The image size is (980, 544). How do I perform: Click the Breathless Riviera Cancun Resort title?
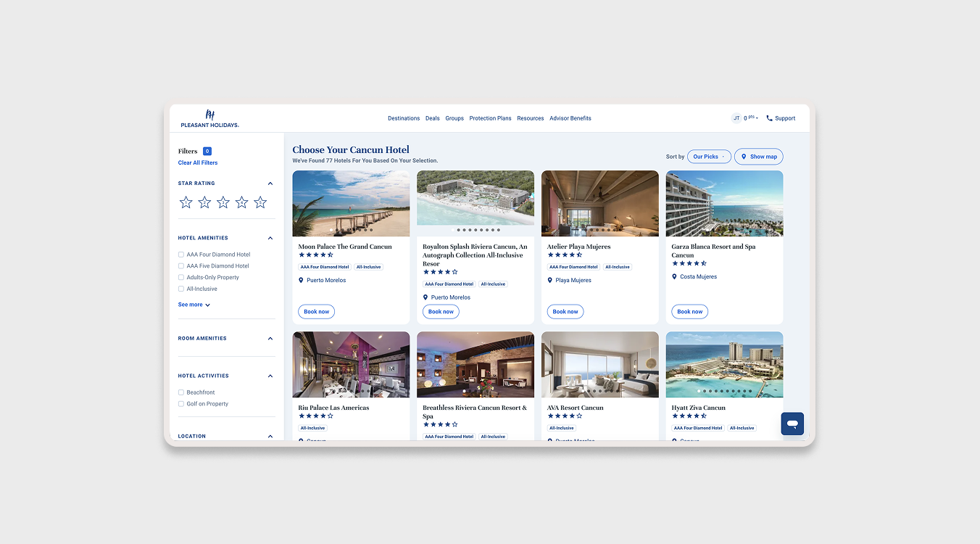coord(476,412)
